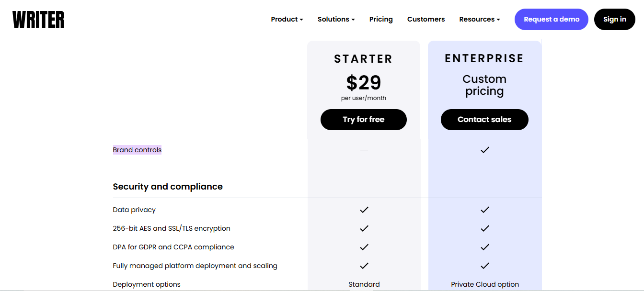Expand the Product dropdown menu
The height and width of the screenshot is (291, 644).
point(287,19)
